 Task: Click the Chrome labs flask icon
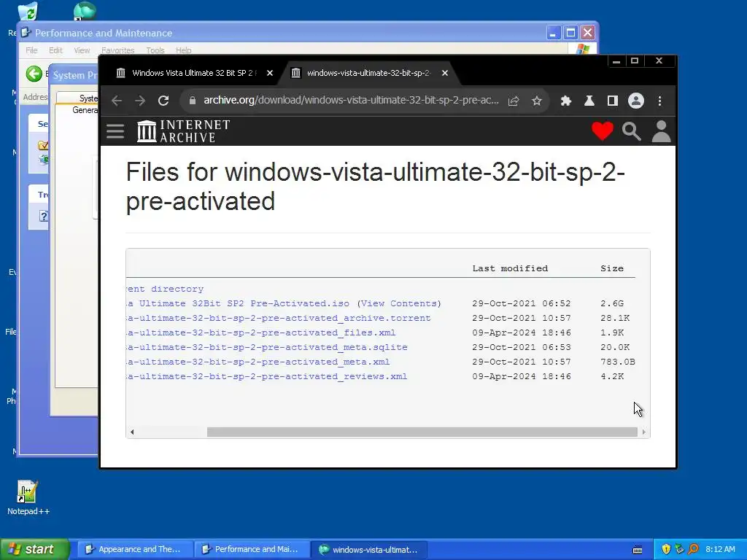tap(589, 101)
